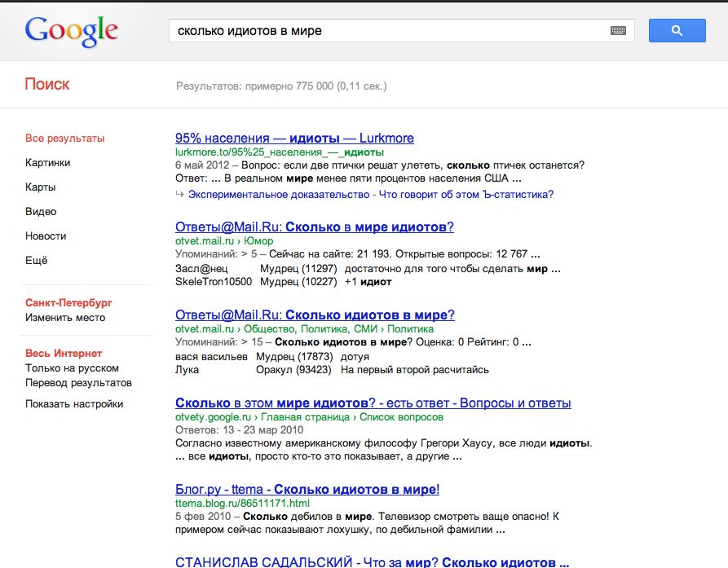Screen dimensions: 728x568
Task: Expand the Ещё menu in sidebar
Action: point(37,261)
